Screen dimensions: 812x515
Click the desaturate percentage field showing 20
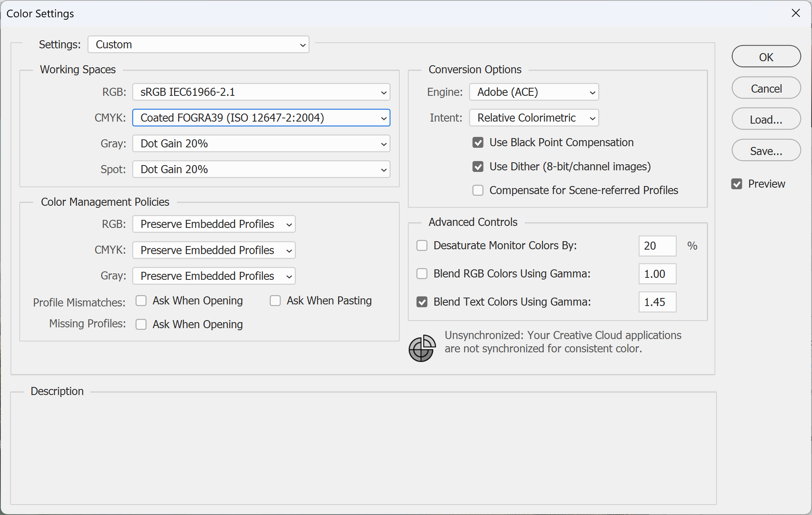657,246
